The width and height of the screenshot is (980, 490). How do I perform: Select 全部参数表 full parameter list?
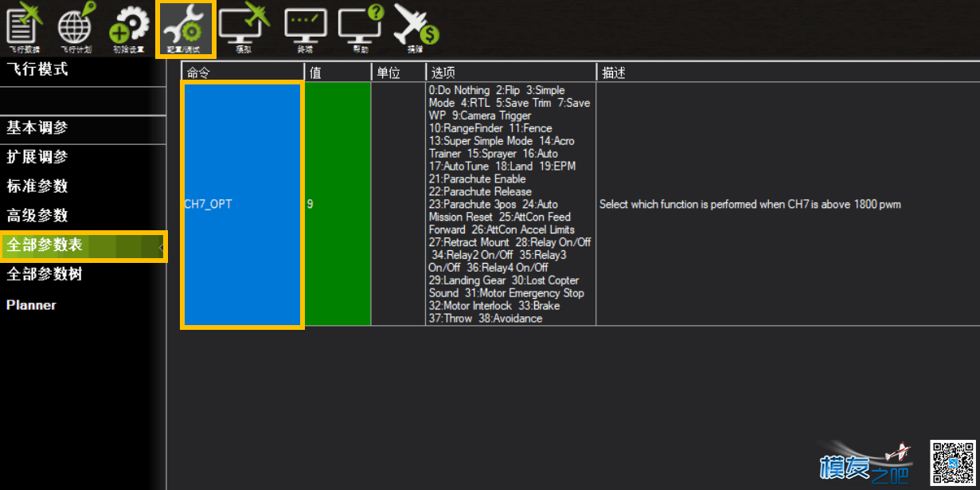83,245
